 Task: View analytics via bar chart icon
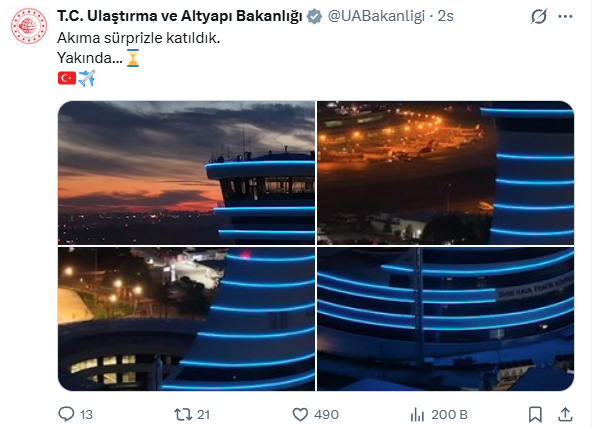pos(417,414)
